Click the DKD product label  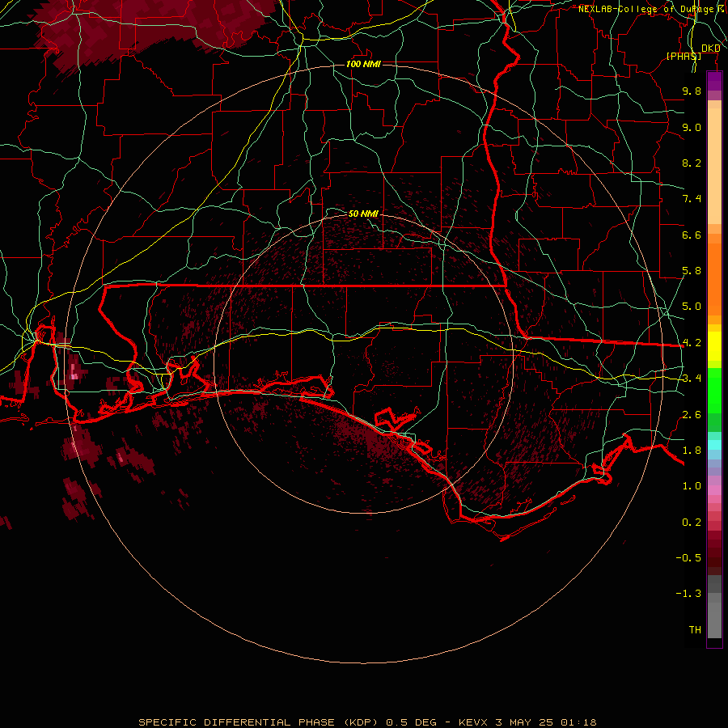pyautogui.click(x=710, y=49)
